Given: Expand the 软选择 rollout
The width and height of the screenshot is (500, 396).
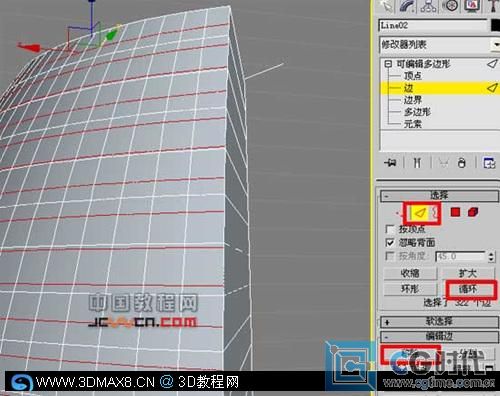Looking at the screenshot, I should click(439, 322).
